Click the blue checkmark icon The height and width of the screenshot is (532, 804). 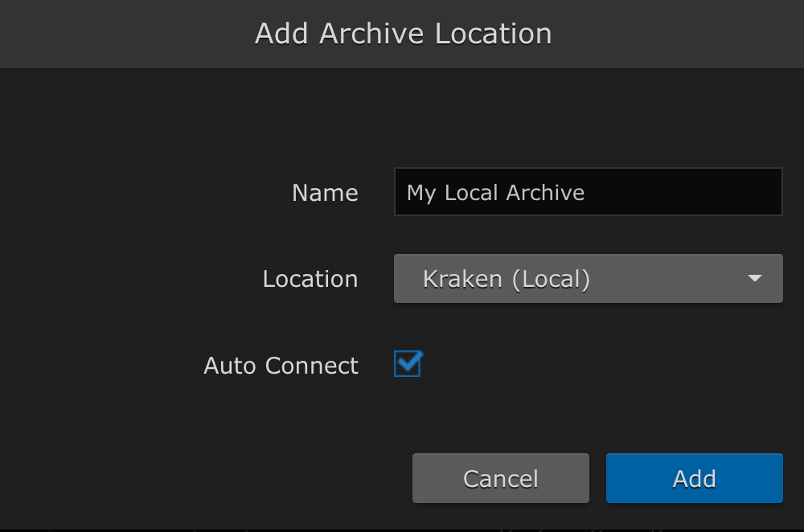tap(408, 364)
